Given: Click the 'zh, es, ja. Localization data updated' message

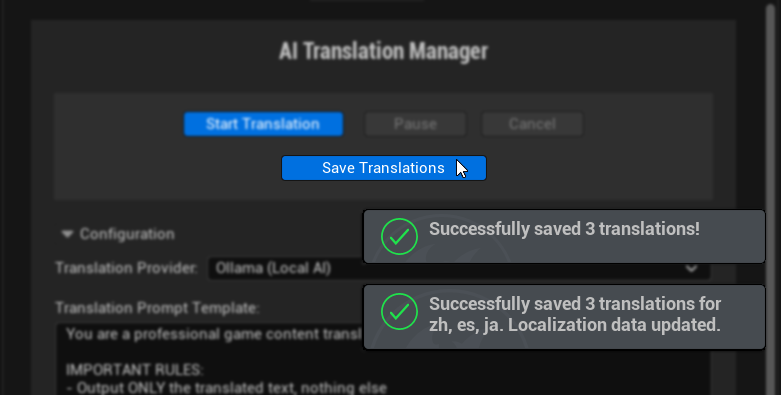Looking at the screenshot, I should click(x=575, y=325).
